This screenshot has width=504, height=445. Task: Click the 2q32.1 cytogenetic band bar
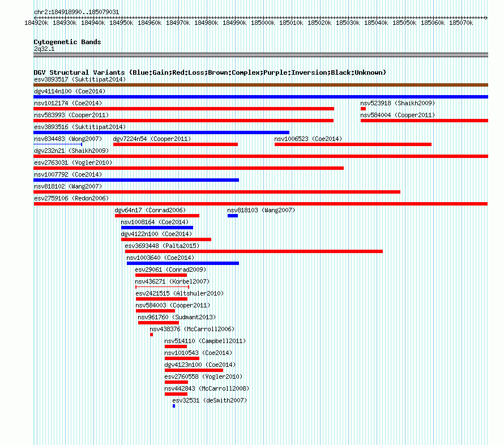point(260,55)
